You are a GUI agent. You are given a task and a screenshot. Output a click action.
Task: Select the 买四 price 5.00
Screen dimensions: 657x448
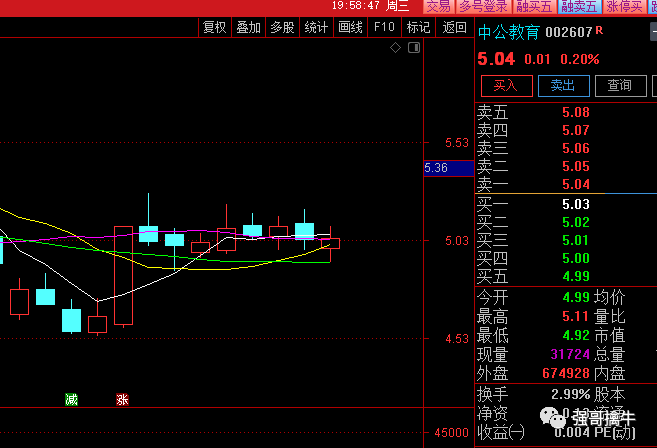pyautogui.click(x=576, y=258)
